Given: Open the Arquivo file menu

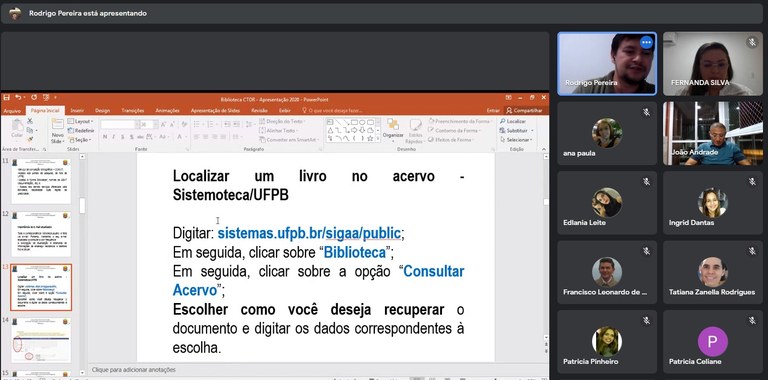Looking at the screenshot, I should [x=12, y=111].
